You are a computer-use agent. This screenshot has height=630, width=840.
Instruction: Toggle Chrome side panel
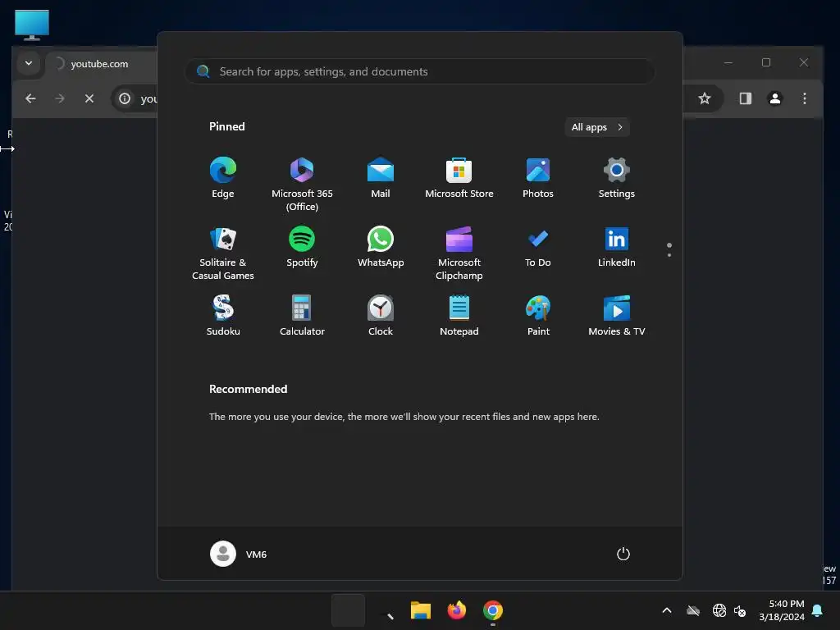(745, 98)
